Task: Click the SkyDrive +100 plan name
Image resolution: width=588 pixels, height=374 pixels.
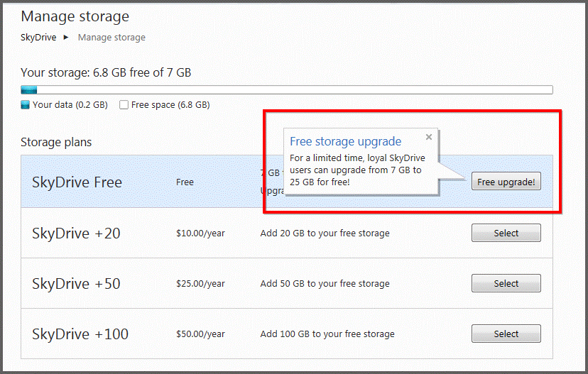Action: click(x=80, y=334)
